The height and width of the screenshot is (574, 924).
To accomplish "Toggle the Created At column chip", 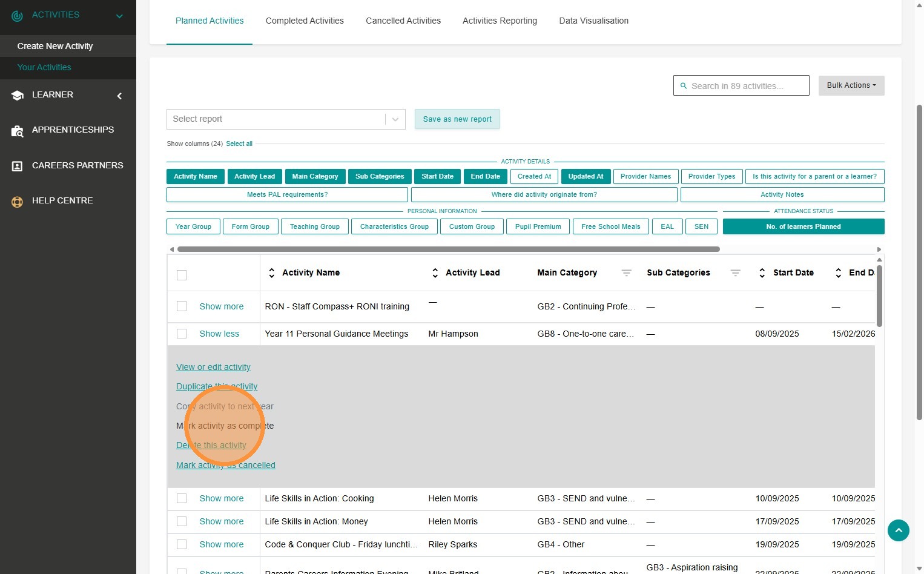I will [x=534, y=176].
